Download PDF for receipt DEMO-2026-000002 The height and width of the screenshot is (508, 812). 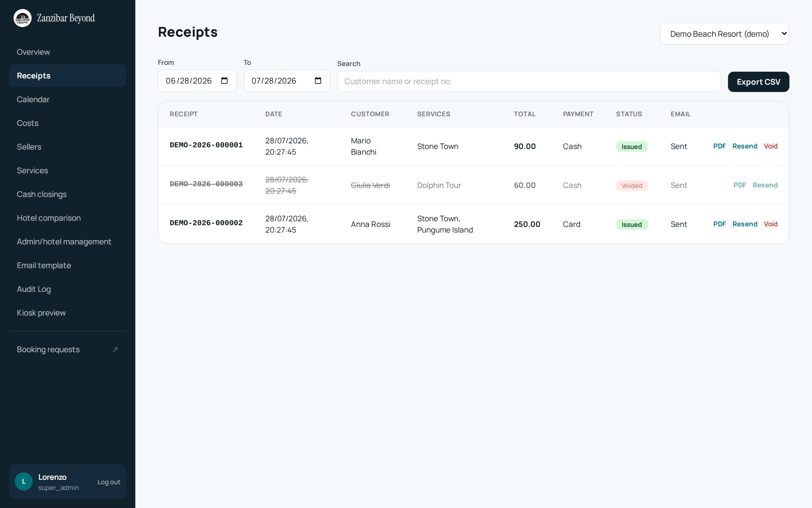pyautogui.click(x=720, y=224)
